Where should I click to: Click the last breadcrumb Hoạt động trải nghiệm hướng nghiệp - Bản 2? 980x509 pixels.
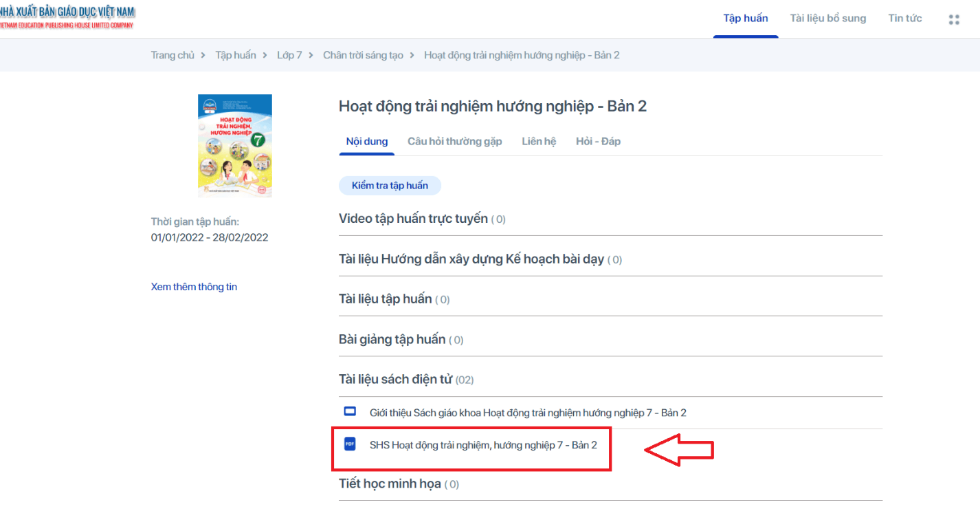tap(522, 55)
